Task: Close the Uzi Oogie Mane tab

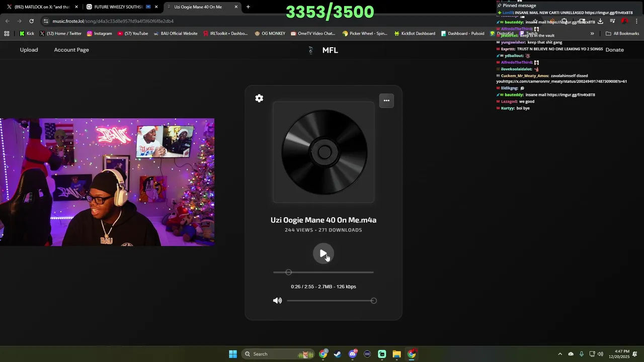Action: pyautogui.click(x=236, y=7)
